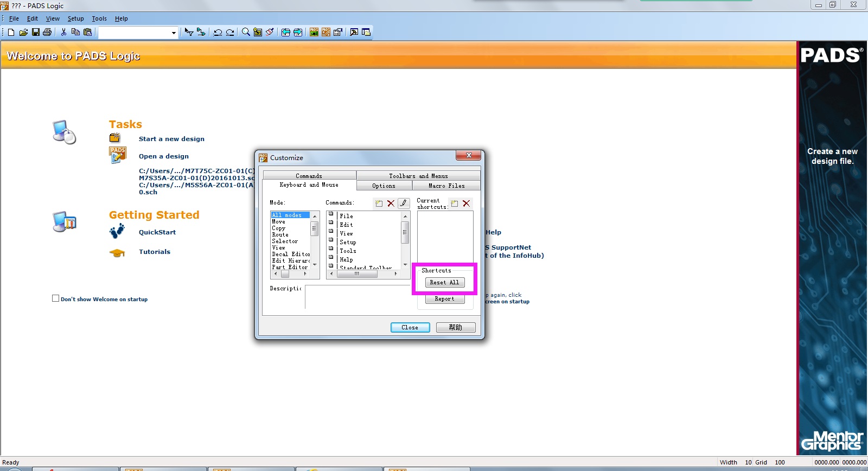Expand the File node in Commands list
868x471 pixels.
click(x=331, y=214)
